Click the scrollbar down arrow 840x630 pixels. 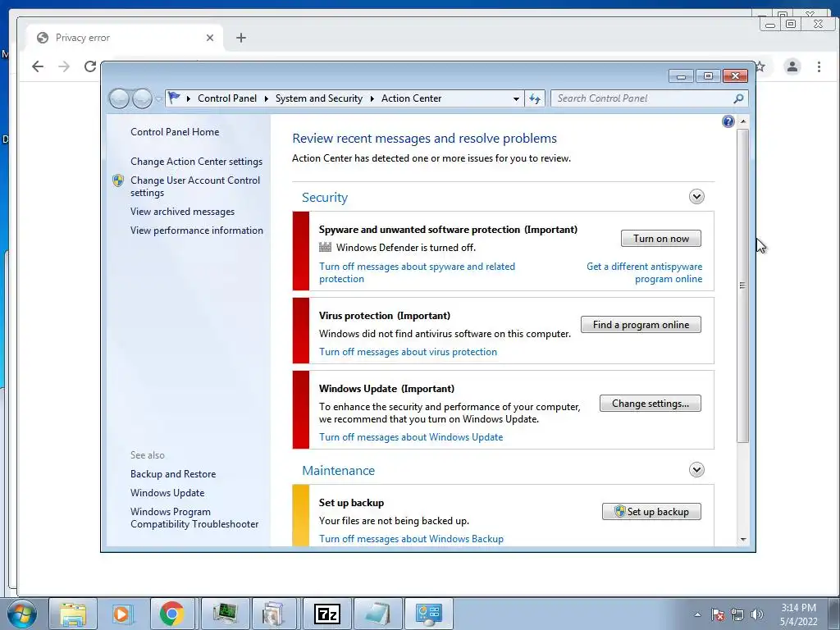743,540
